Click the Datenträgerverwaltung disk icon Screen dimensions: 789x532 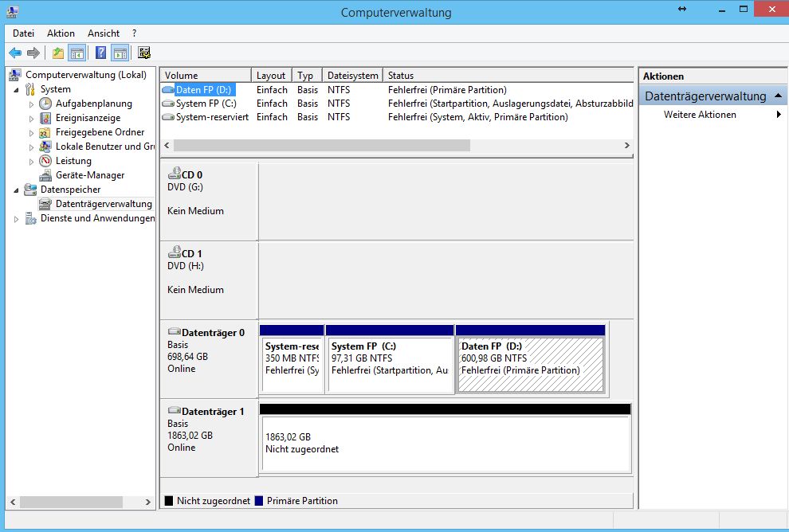pos(45,204)
